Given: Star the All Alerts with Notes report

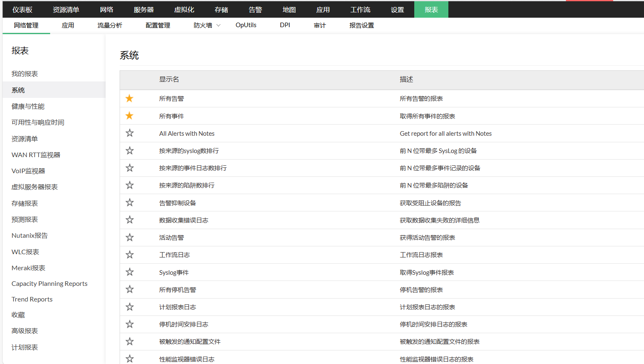Looking at the screenshot, I should click(x=129, y=133).
